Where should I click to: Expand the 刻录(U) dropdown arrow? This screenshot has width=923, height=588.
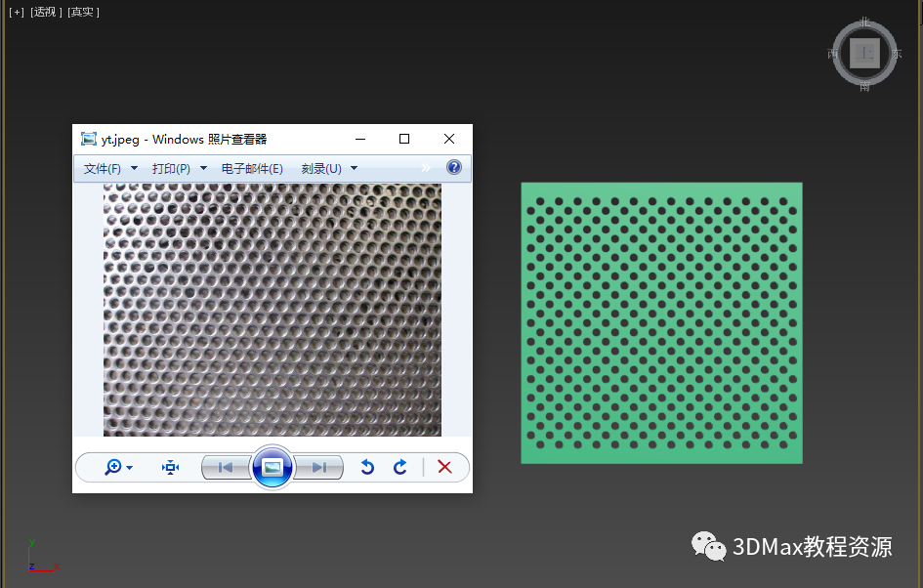point(355,168)
